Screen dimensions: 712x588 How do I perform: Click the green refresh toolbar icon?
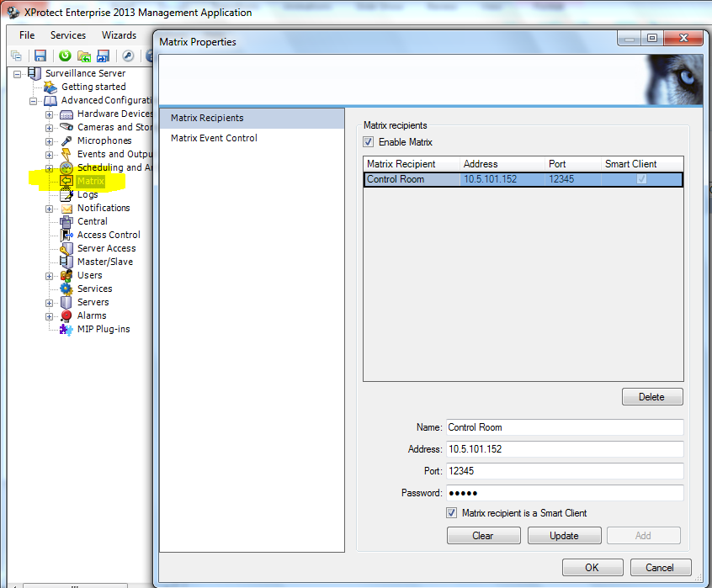tap(65, 56)
